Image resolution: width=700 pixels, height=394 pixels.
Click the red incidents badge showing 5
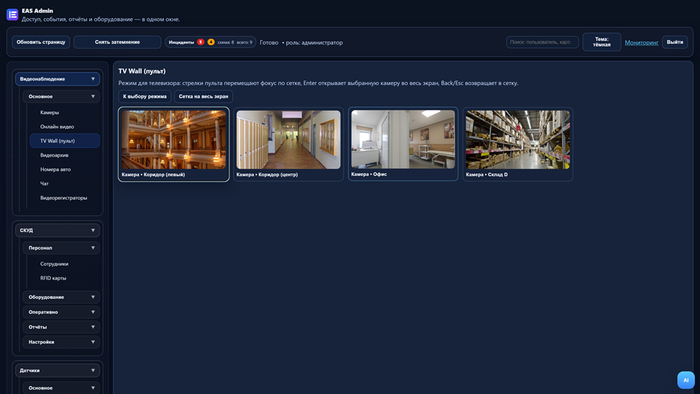tap(200, 42)
